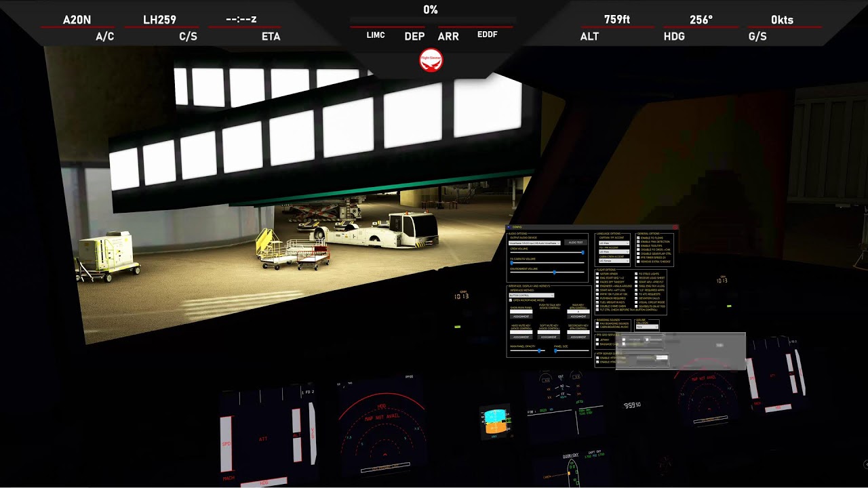
Task: Click the 256° heading readout
Action: pyautogui.click(x=701, y=20)
